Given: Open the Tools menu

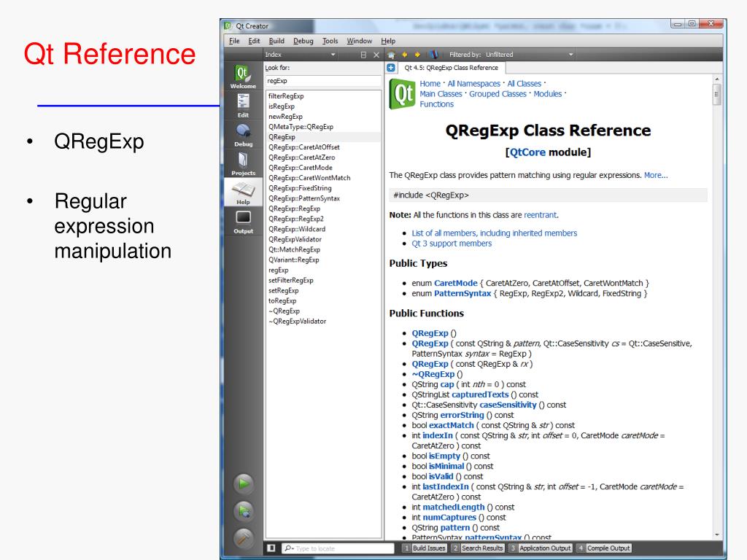Looking at the screenshot, I should point(330,41).
